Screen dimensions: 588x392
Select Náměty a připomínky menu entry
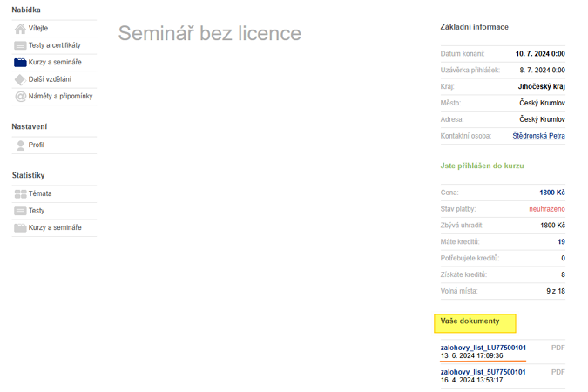[x=60, y=97]
